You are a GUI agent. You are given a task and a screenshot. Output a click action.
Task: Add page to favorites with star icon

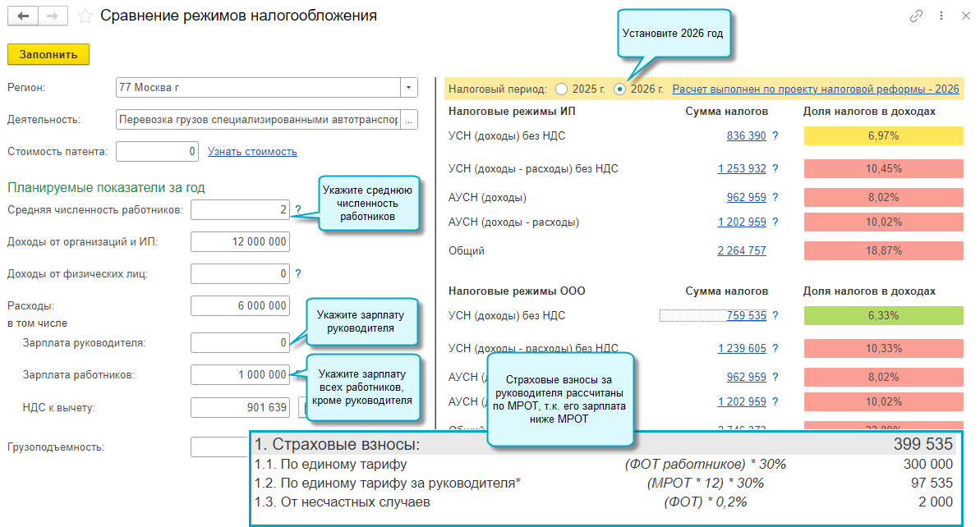85,16
